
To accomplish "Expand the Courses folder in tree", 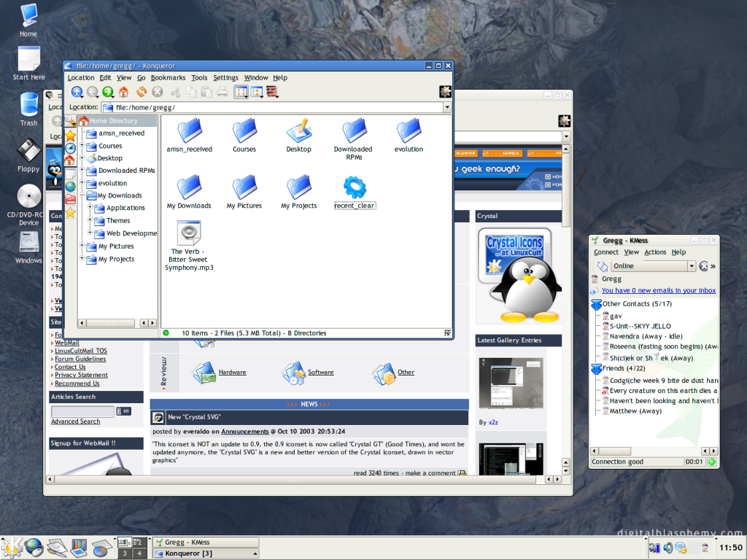I will click(82, 145).
